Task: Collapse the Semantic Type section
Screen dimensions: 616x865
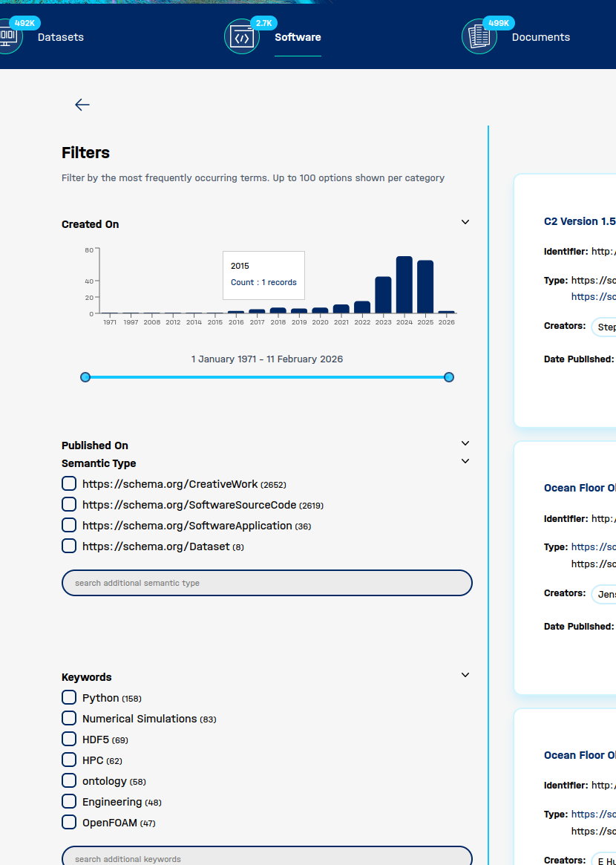Action: tap(465, 460)
